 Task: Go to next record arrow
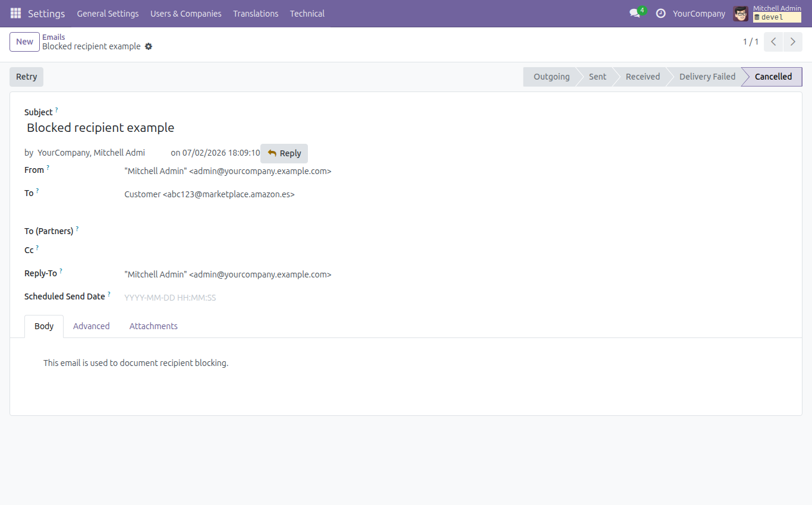[793, 42]
